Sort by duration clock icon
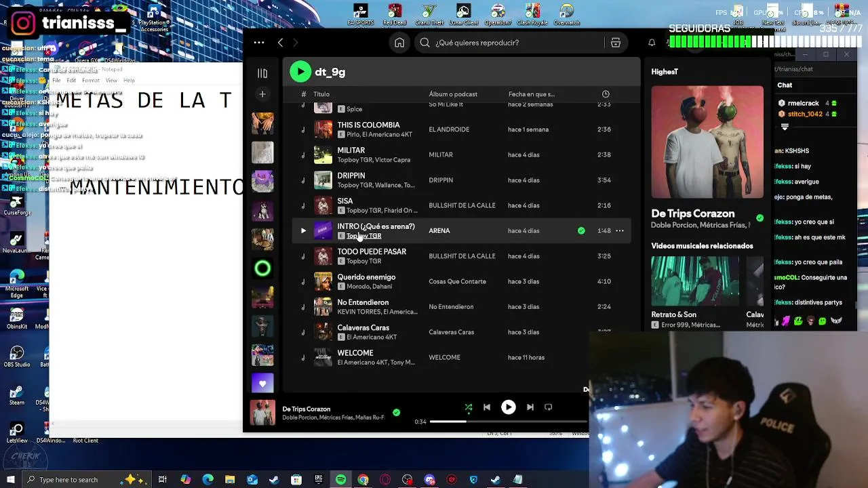Screen dimensions: 868x488 pyautogui.click(x=606, y=94)
